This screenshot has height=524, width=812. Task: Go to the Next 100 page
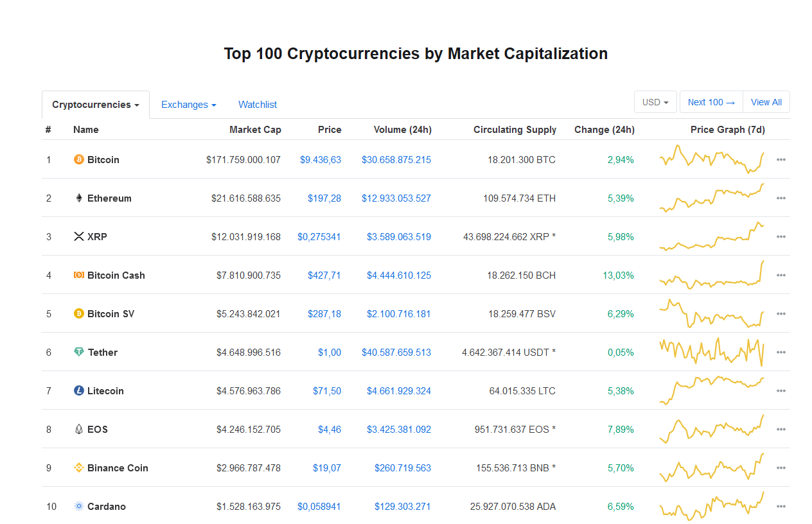point(710,102)
